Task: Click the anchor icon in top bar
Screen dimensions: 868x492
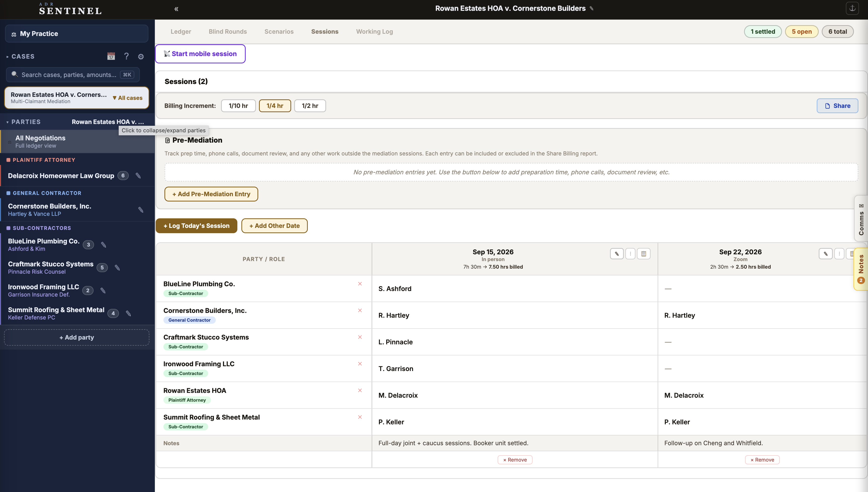Action: pyautogui.click(x=852, y=8)
